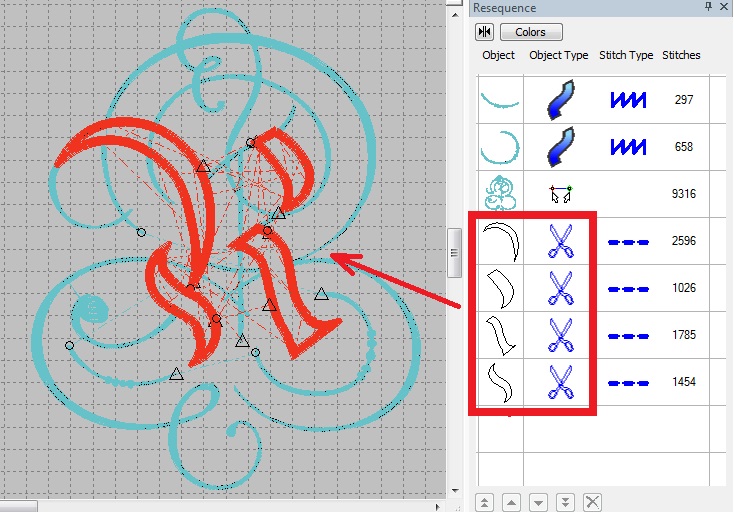Click the 2596 stitch count value
This screenshot has height=512, width=734.
click(x=683, y=241)
